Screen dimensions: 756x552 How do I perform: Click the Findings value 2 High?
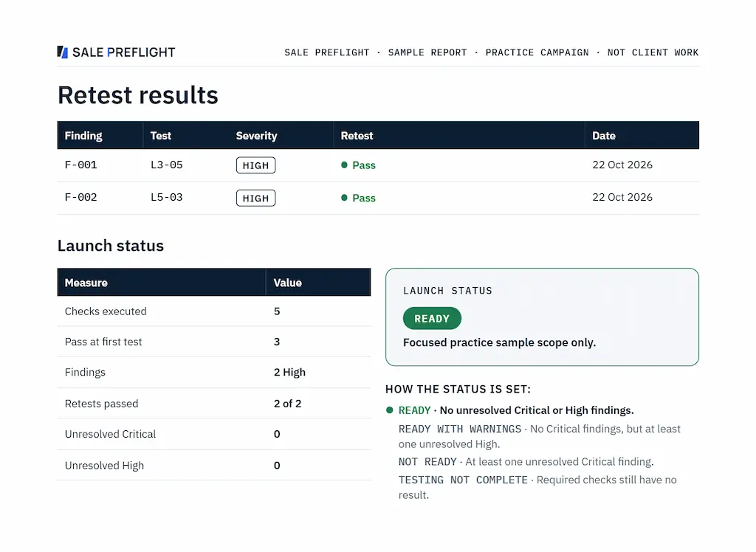tap(289, 372)
